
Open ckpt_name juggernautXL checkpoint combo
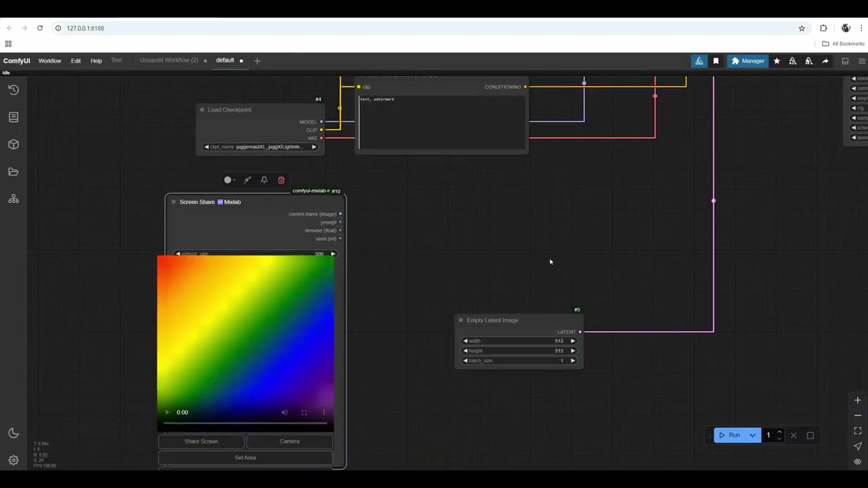[x=260, y=147]
